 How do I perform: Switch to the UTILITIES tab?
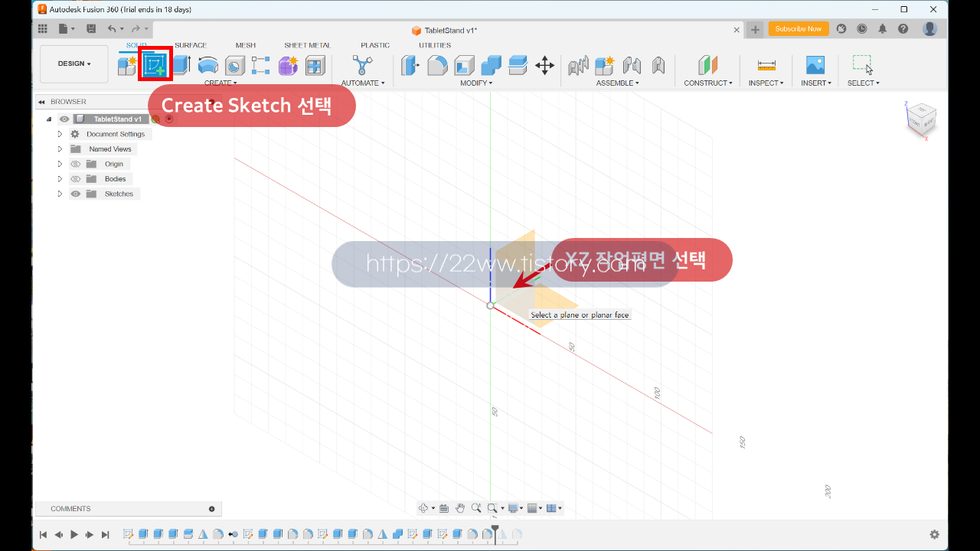[x=435, y=45]
